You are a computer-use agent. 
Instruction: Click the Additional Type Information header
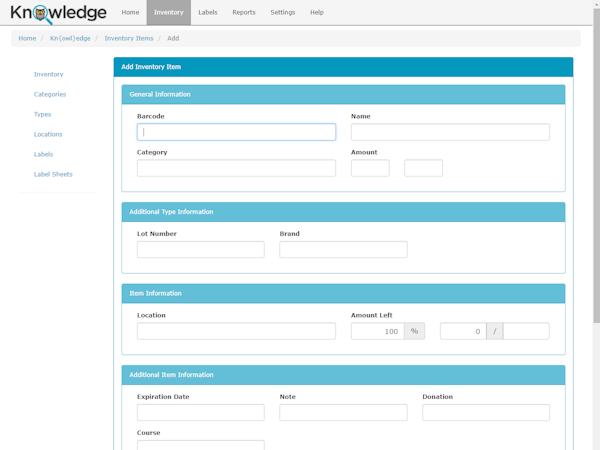344,212
